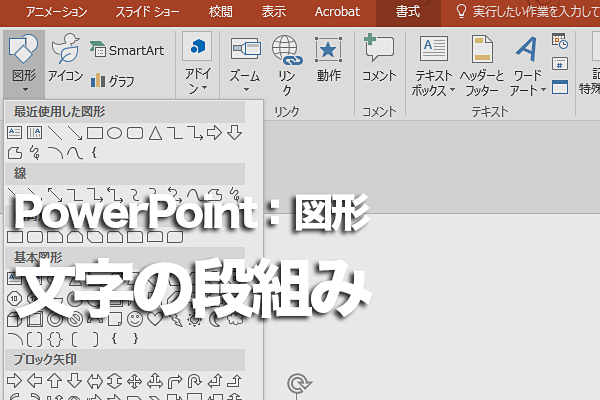The height and width of the screenshot is (400, 600).
Task: Insert slide number icon
Action: [x=560, y=64]
